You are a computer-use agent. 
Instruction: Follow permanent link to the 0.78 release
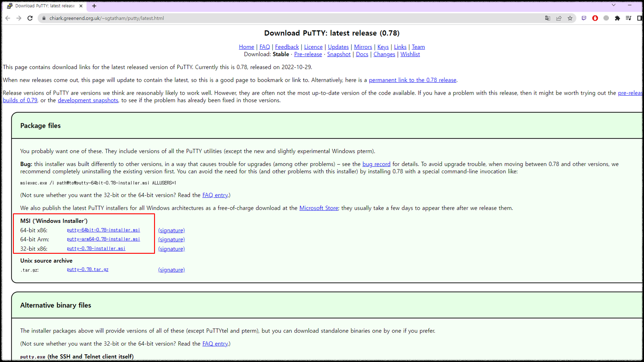coord(412,80)
